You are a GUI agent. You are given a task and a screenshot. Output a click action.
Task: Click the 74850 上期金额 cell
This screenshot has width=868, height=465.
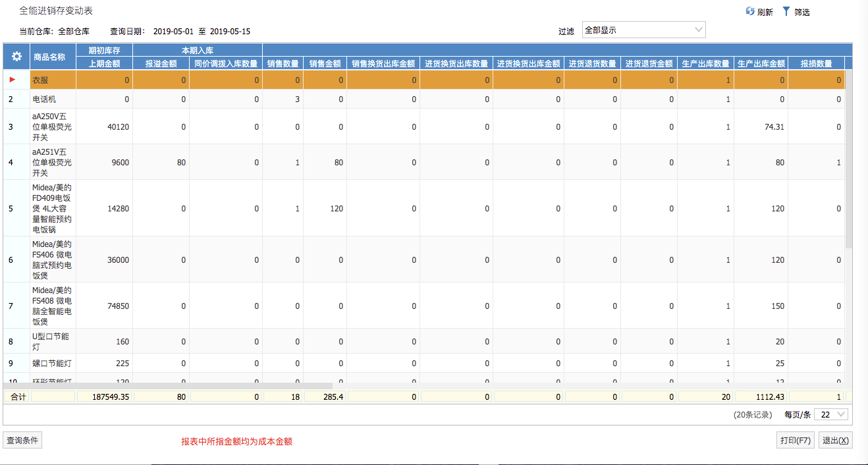point(104,306)
